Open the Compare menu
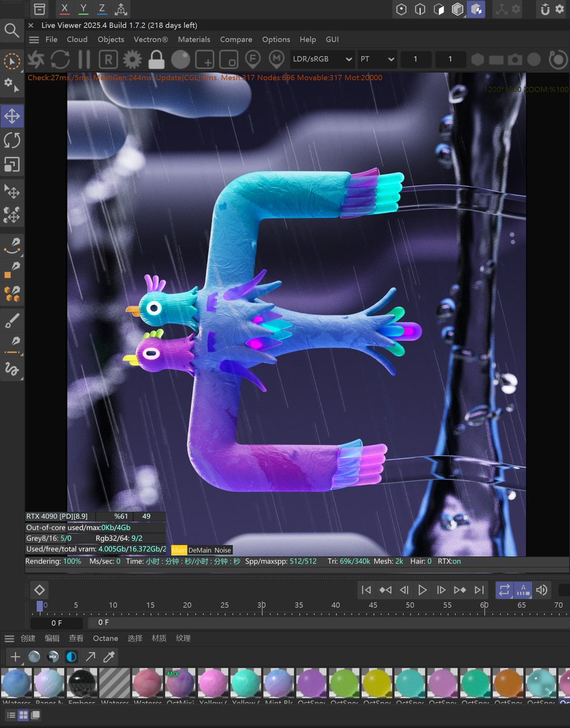 [x=236, y=39]
